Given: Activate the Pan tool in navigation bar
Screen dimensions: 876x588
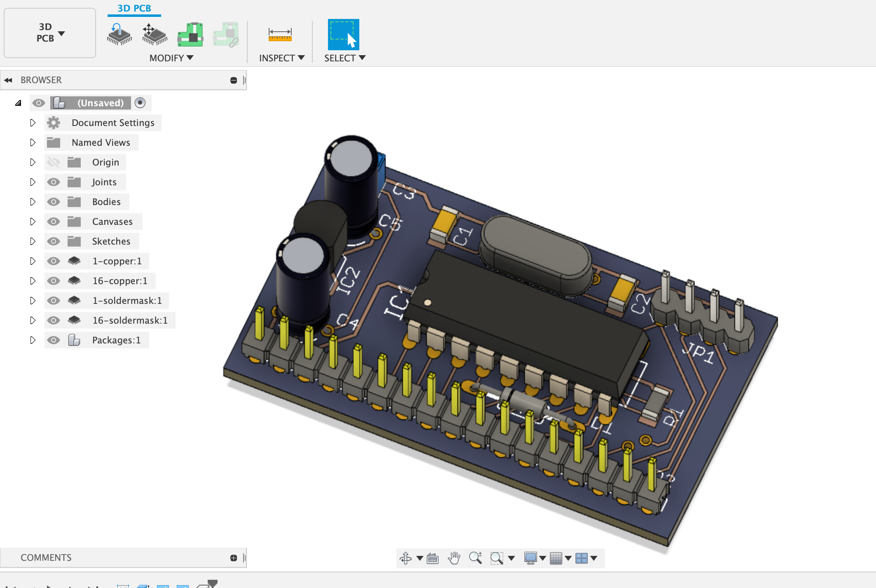Looking at the screenshot, I should click(x=454, y=558).
